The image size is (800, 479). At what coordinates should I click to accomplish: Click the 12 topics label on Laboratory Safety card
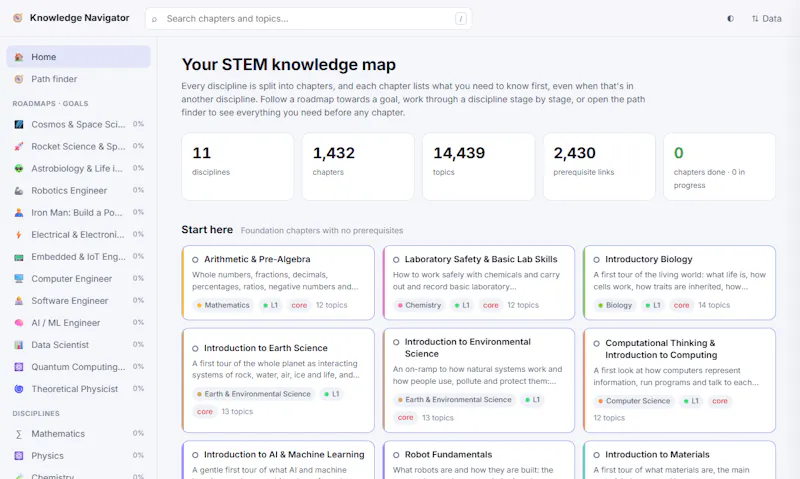coord(522,305)
